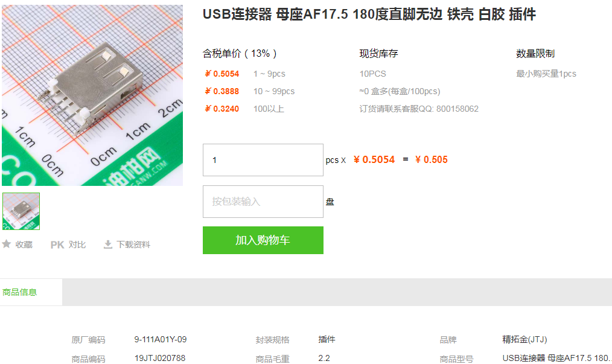Screen dimensions: 612x364
Task: Click the product title USB连接器 heading
Action: pos(369,14)
